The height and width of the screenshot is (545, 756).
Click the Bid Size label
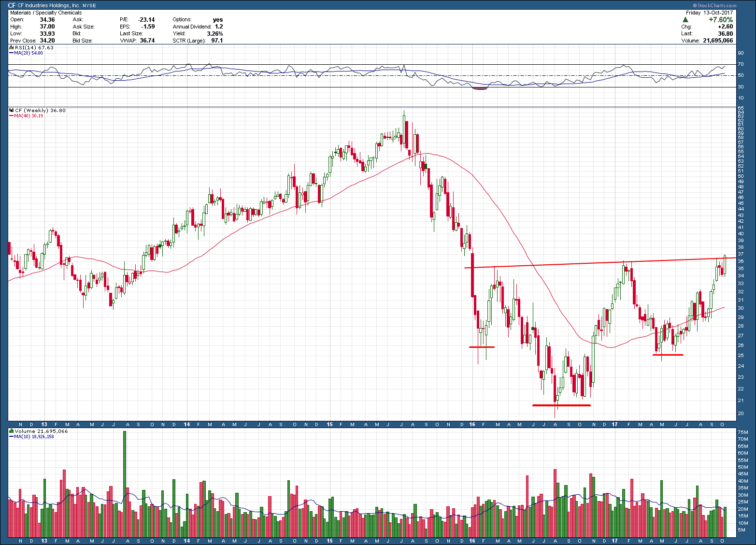[83, 41]
